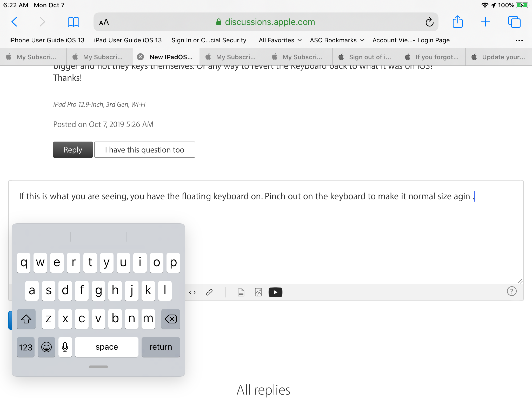
Task: Switch keyboard to 123 number mode
Action: [26, 347]
